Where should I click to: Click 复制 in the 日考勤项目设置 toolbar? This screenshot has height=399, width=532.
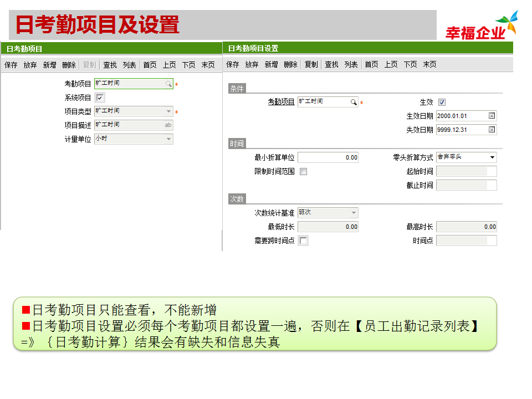(310, 64)
